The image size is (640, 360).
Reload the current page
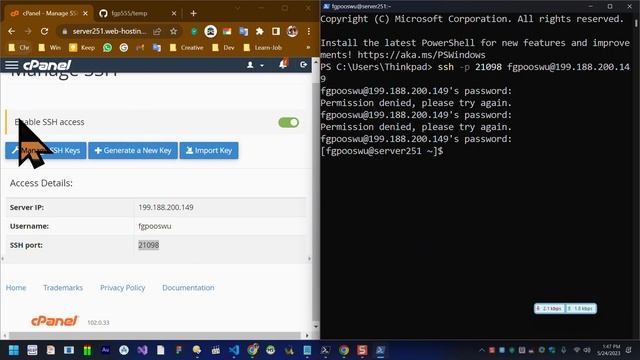click(x=44, y=31)
